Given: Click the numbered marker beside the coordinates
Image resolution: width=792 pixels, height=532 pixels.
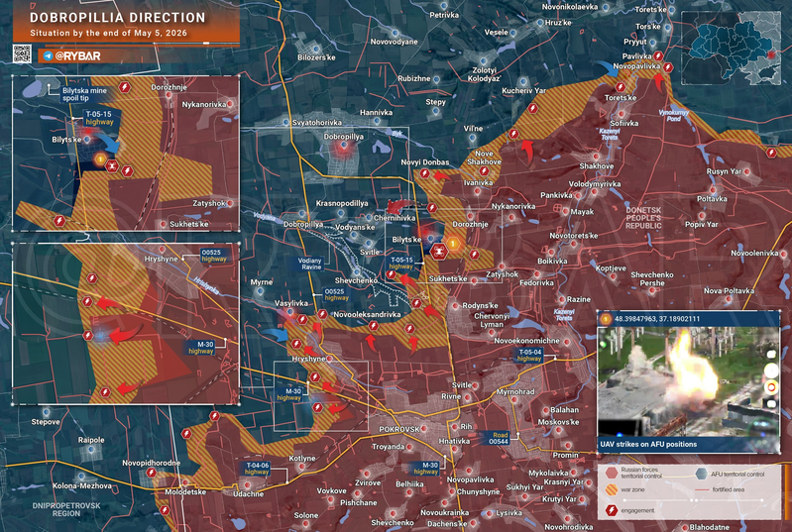Looking at the screenshot, I should [605, 319].
